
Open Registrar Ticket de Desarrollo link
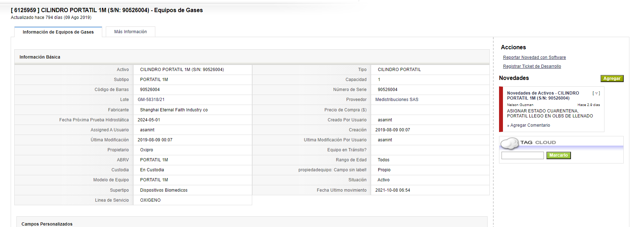pos(532,66)
